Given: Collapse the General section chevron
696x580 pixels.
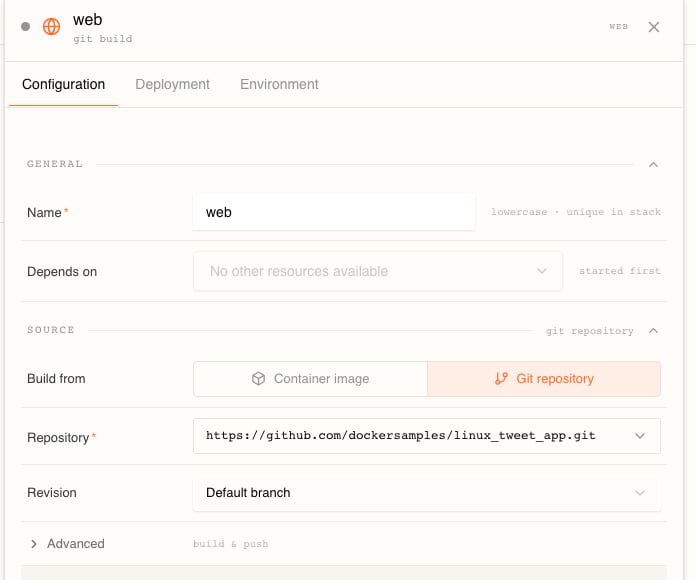Looking at the screenshot, I should click(653, 165).
